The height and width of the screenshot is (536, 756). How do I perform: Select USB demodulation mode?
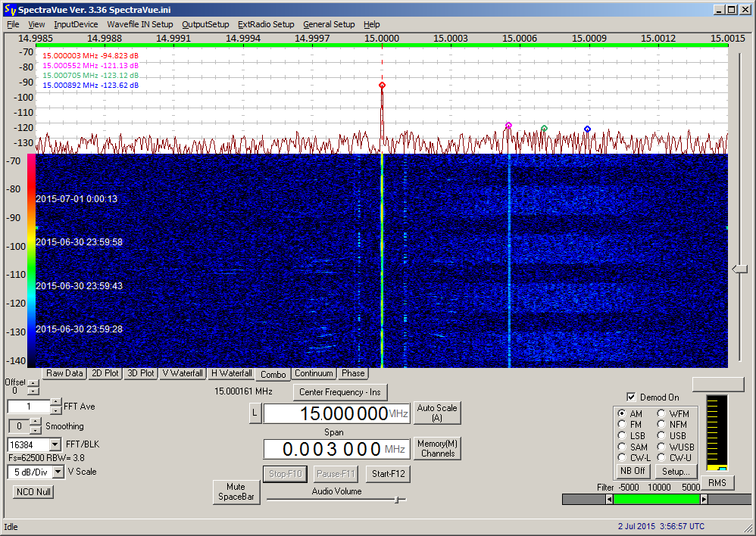(661, 435)
